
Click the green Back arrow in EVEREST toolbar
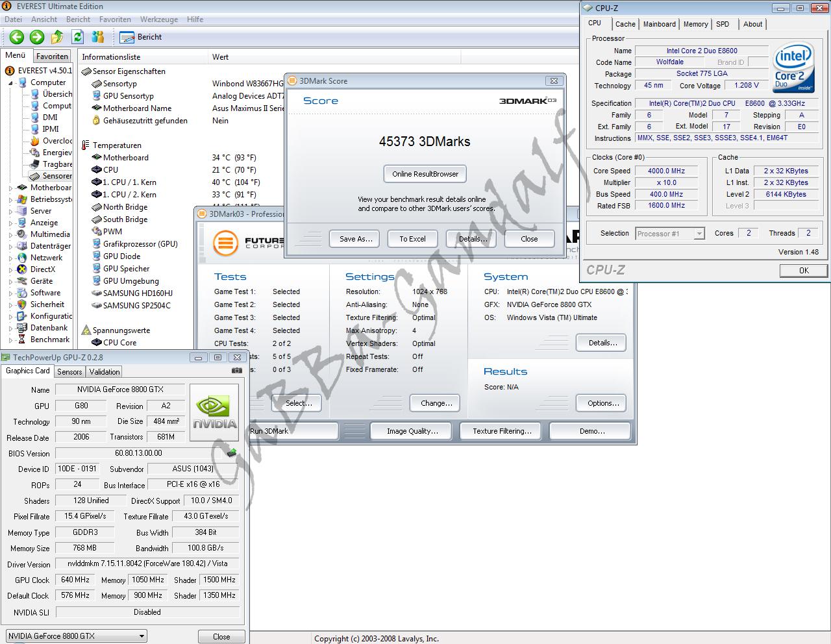(x=17, y=37)
